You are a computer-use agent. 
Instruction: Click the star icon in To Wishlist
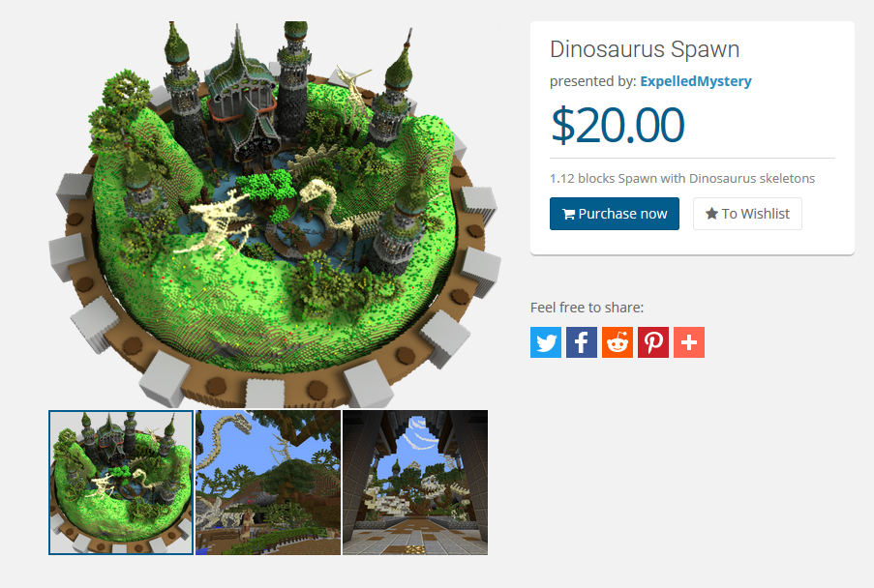tap(711, 214)
